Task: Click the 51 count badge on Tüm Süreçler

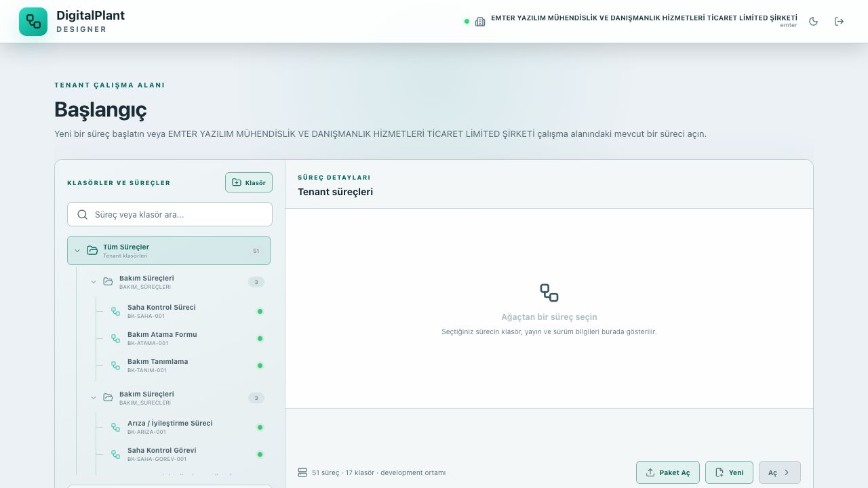Action: point(256,251)
